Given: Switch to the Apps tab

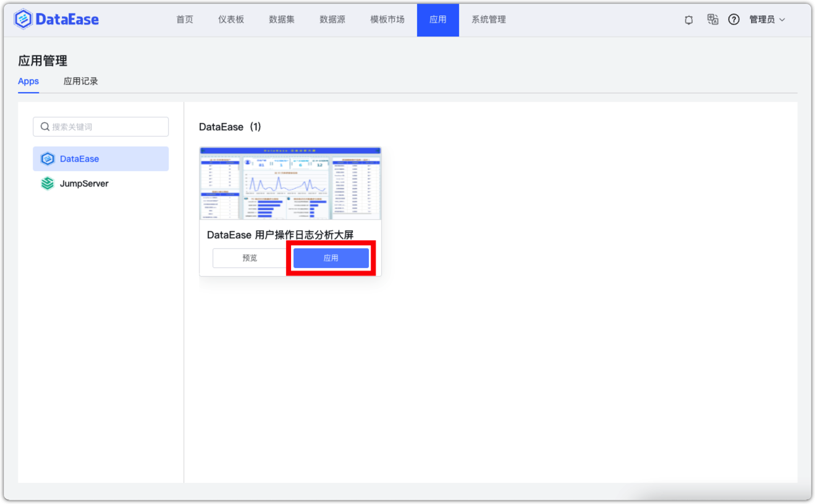Looking at the screenshot, I should [x=28, y=82].
